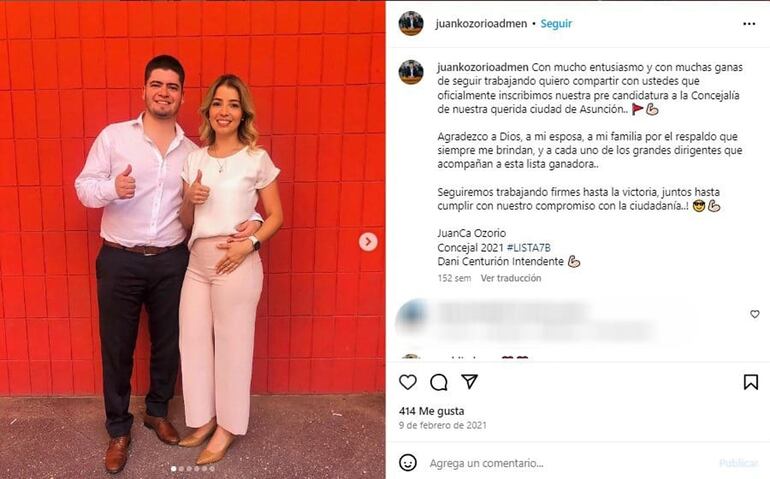
Task: Click the 9 de febrero de 2021 date
Action: pyautogui.click(x=442, y=425)
